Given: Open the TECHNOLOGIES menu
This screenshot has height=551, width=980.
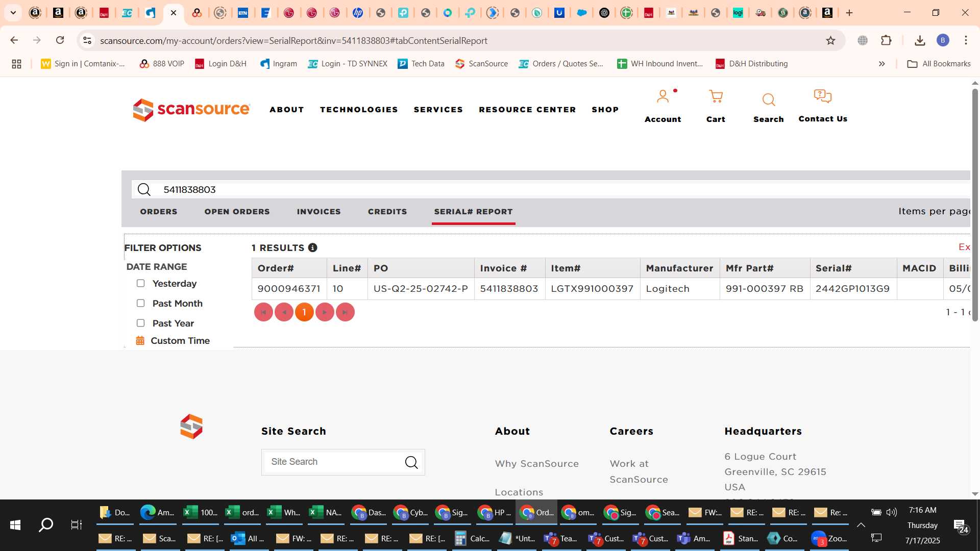Looking at the screenshot, I should [359, 110].
